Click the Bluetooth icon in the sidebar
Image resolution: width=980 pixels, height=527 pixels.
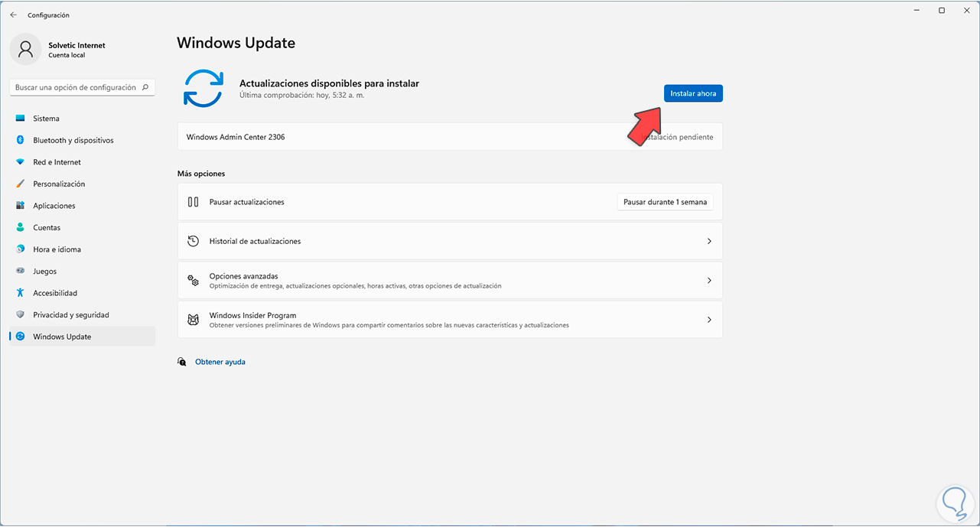click(x=20, y=140)
